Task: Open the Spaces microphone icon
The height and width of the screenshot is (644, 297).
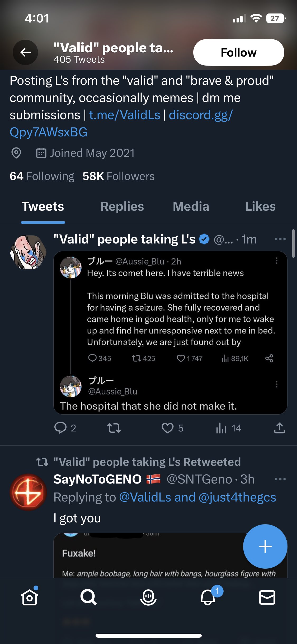Action: tap(148, 597)
